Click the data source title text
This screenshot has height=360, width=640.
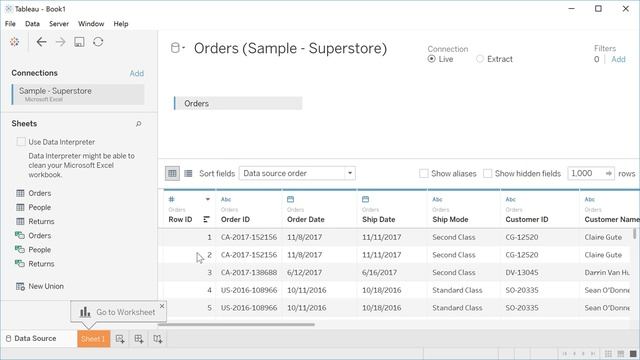(290, 48)
